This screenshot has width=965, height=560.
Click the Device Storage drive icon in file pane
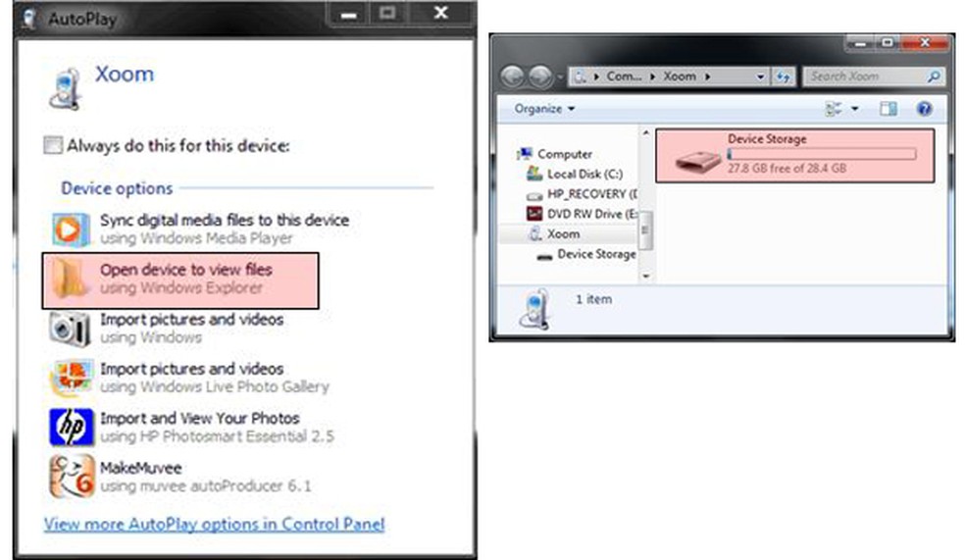tap(697, 162)
